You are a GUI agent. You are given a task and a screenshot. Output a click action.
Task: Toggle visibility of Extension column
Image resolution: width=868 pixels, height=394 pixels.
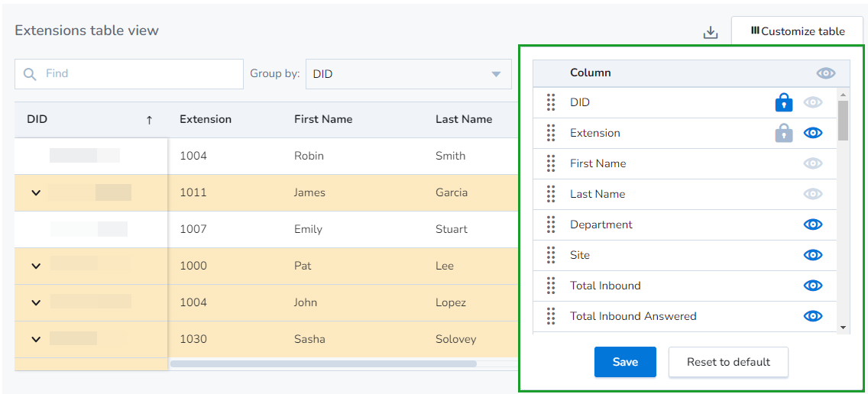(813, 133)
